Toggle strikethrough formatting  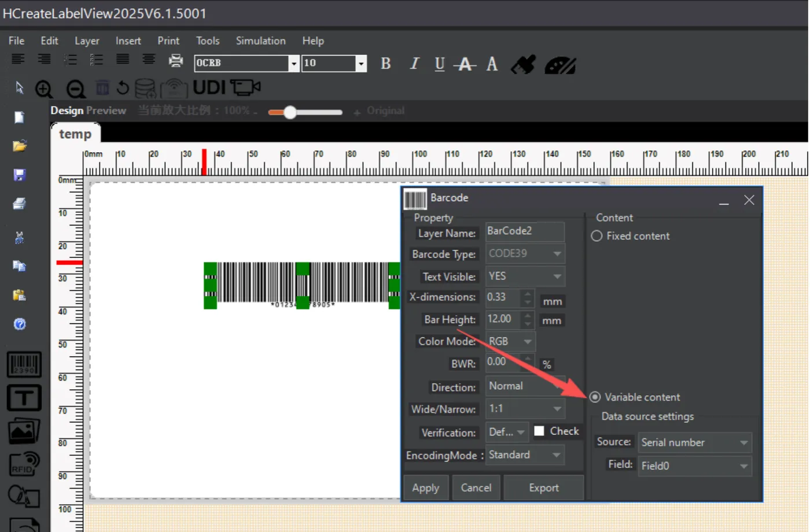coord(465,64)
